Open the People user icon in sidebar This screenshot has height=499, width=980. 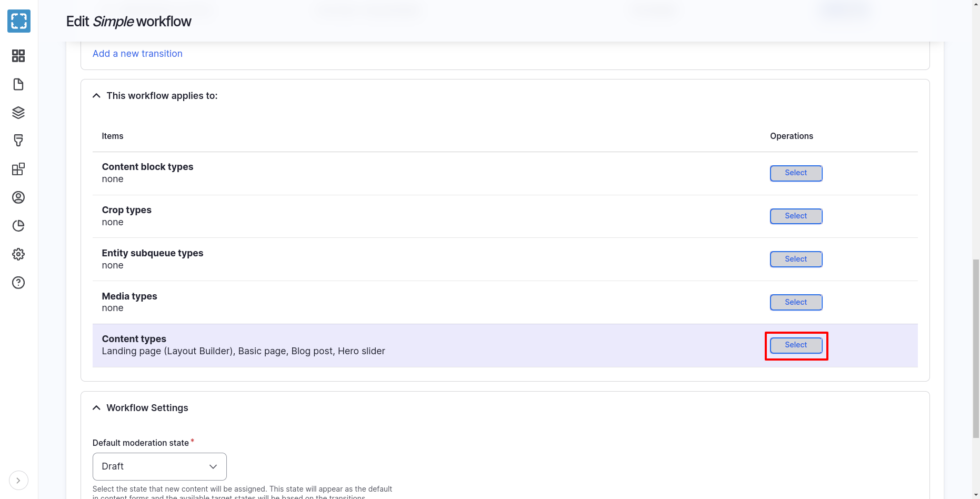click(x=18, y=197)
